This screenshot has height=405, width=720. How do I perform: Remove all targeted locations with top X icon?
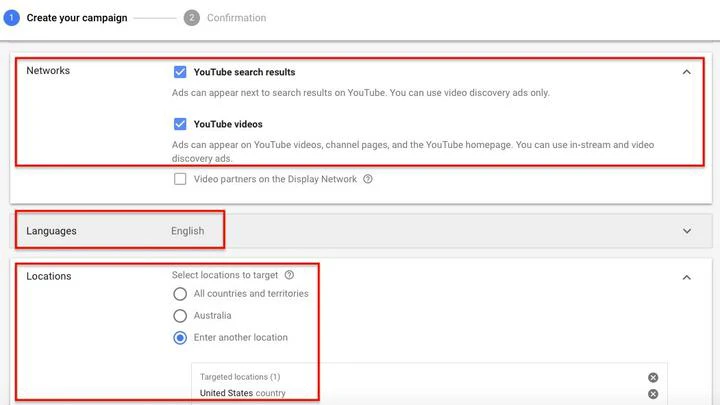[653, 377]
